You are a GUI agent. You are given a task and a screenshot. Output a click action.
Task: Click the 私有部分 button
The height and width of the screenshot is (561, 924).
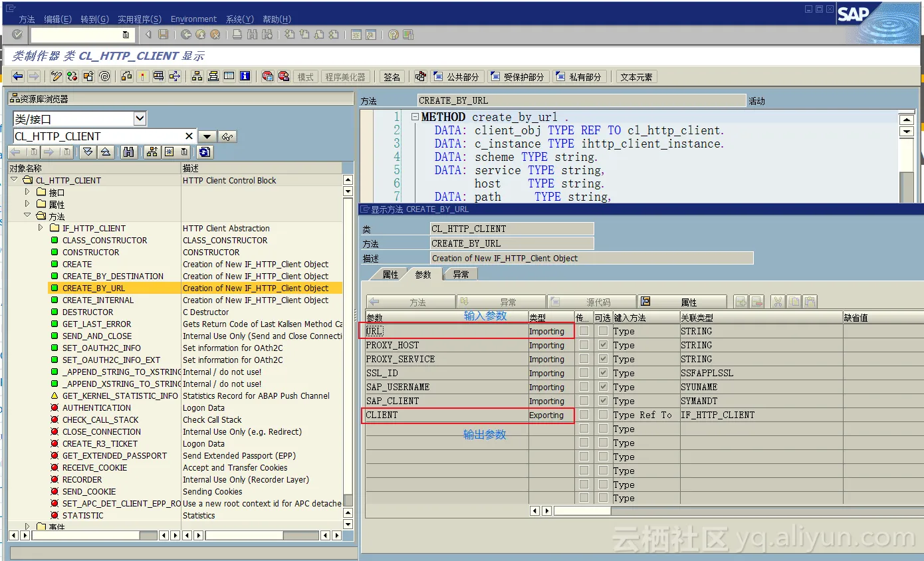(578, 77)
